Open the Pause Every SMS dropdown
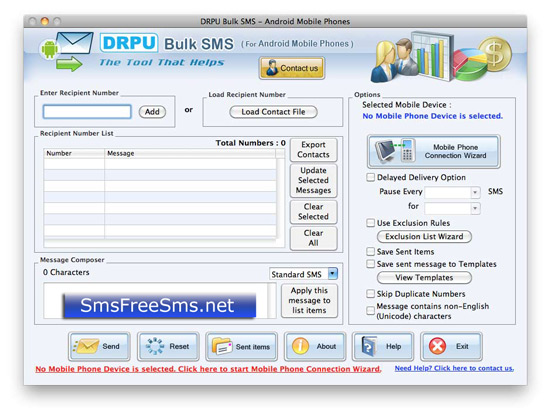 [x=452, y=192]
